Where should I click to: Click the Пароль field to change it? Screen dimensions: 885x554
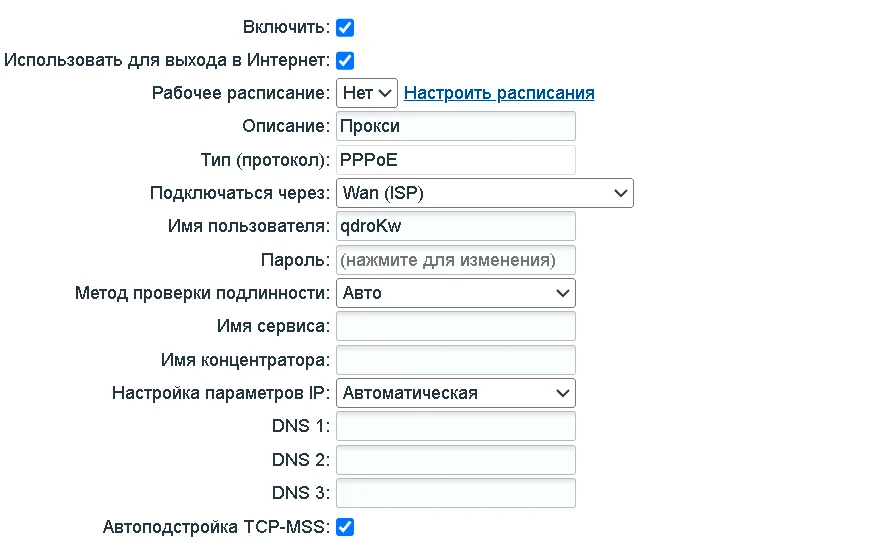coord(456,260)
